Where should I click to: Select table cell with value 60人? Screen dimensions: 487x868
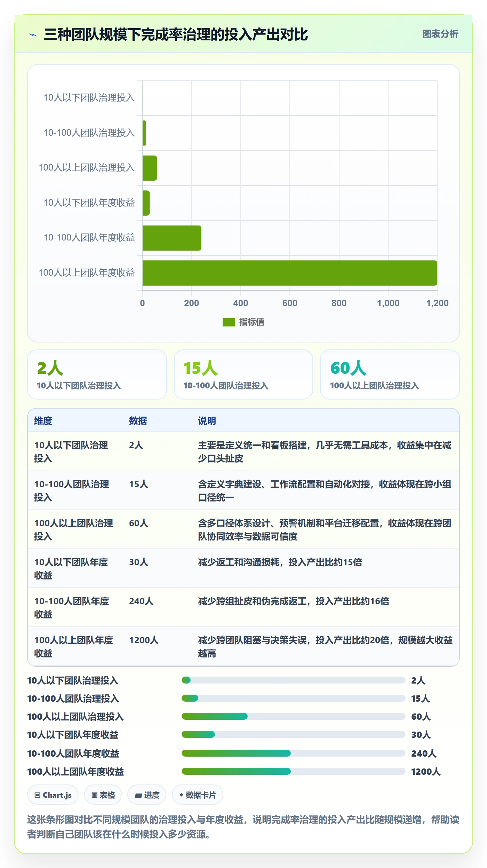(x=139, y=523)
